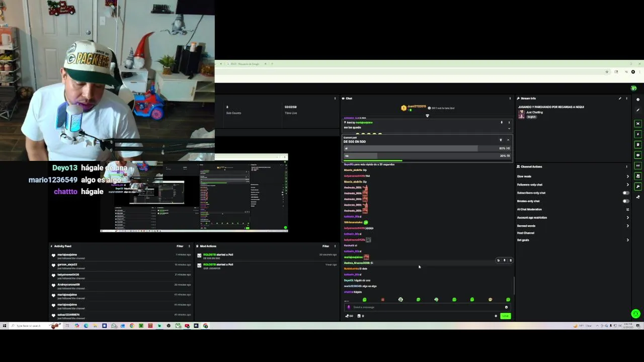The image size is (644, 362).
Task: Select Andreycoronel09 follow entry
Action: point(121,286)
